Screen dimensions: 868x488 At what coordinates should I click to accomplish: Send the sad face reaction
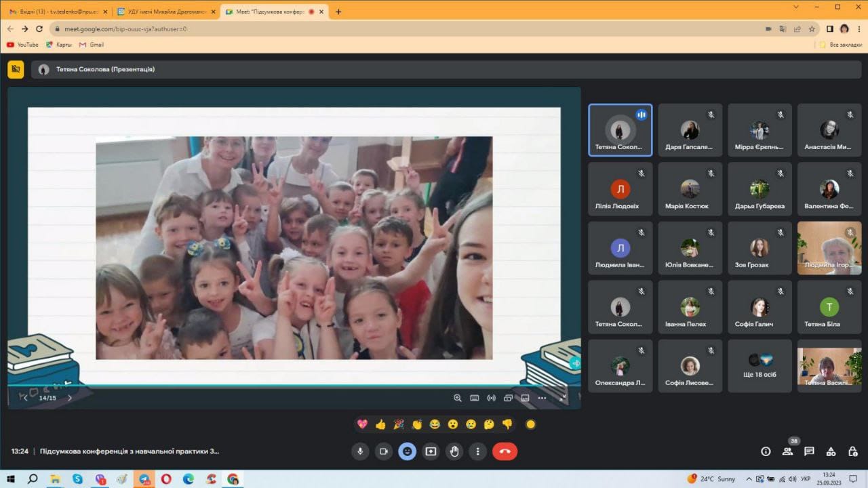click(471, 424)
